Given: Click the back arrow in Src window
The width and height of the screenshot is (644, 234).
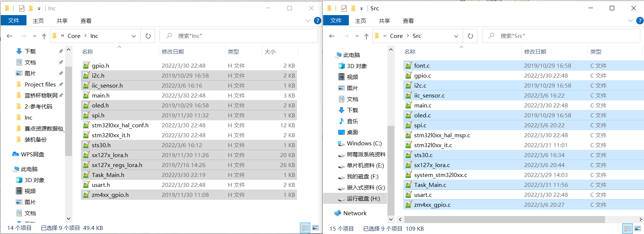Looking at the screenshot, I should [x=332, y=36].
